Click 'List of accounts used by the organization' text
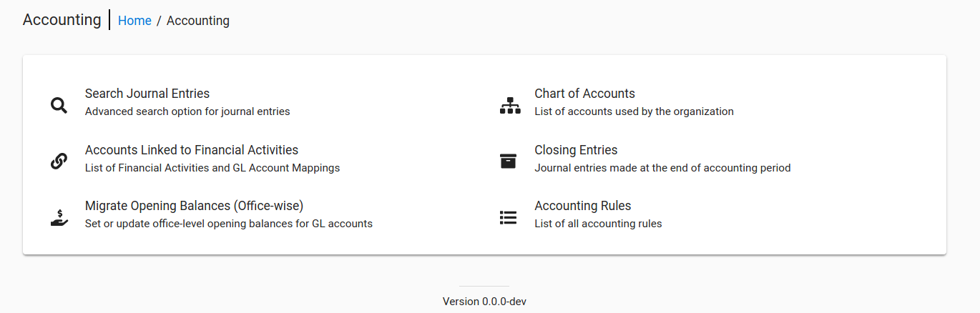 634,111
